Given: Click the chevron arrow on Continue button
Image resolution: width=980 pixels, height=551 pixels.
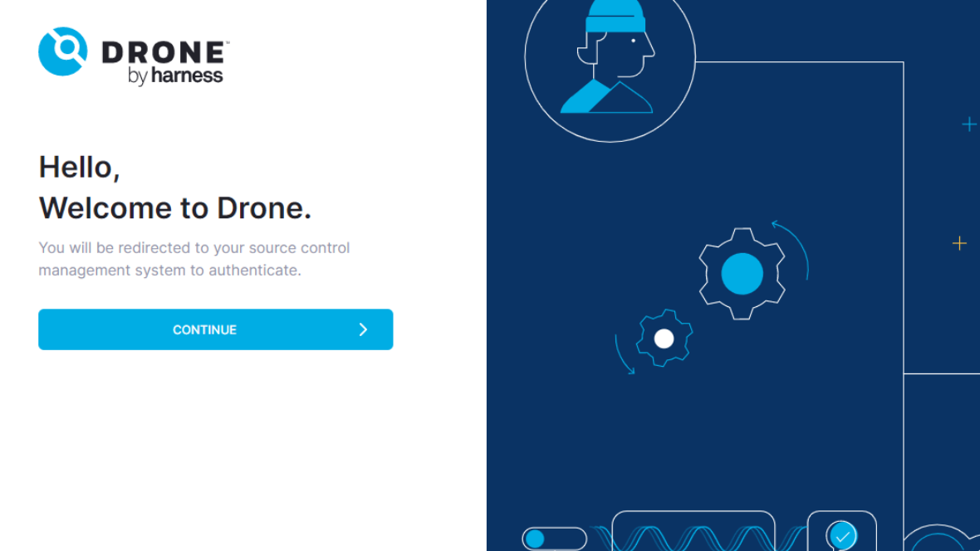Looking at the screenshot, I should [363, 329].
